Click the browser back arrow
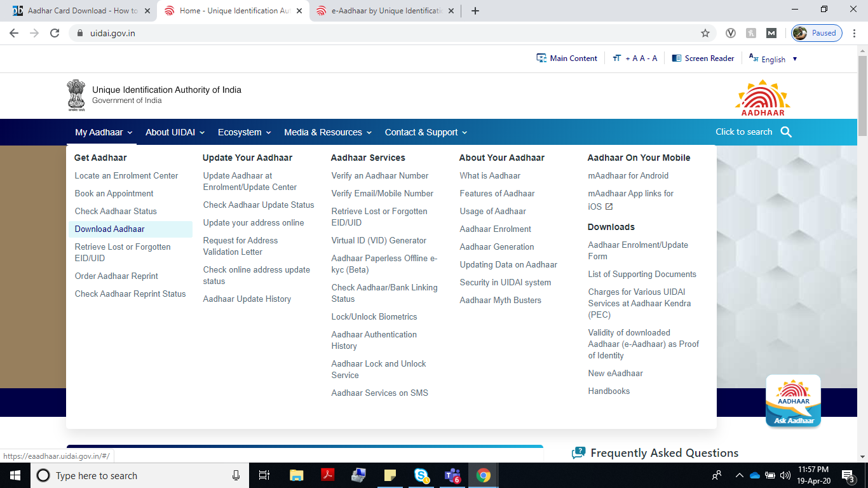This screenshot has height=488, width=868. pyautogui.click(x=14, y=33)
